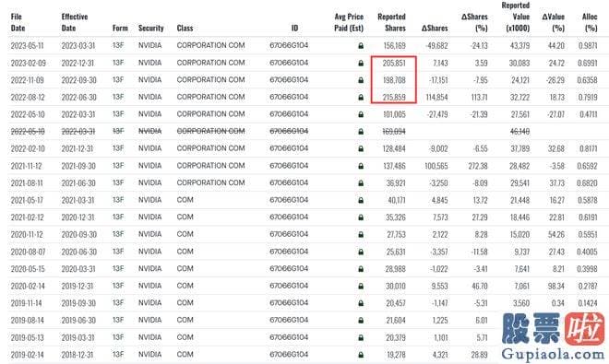Image resolution: width=609 pixels, height=364 pixels.
Task: Click the lock icon in the 2019-11-14 row
Action: click(361, 303)
